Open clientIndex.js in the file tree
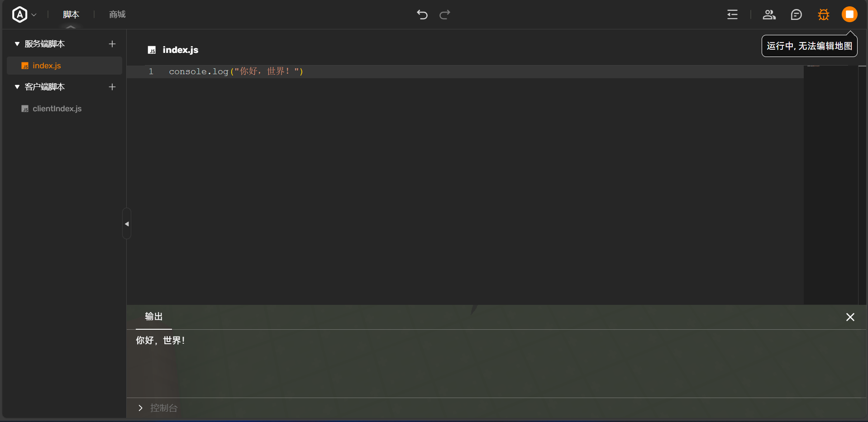This screenshot has width=868, height=422. [57, 109]
